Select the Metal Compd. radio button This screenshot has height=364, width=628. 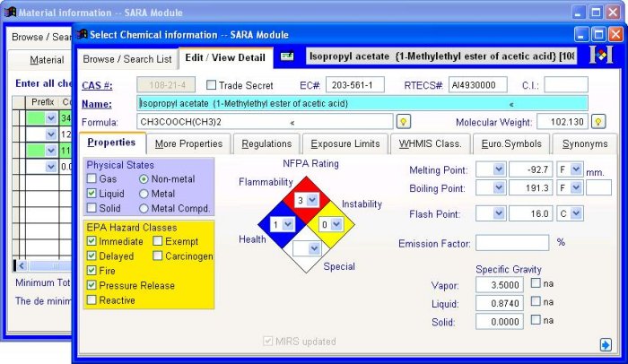144,209
